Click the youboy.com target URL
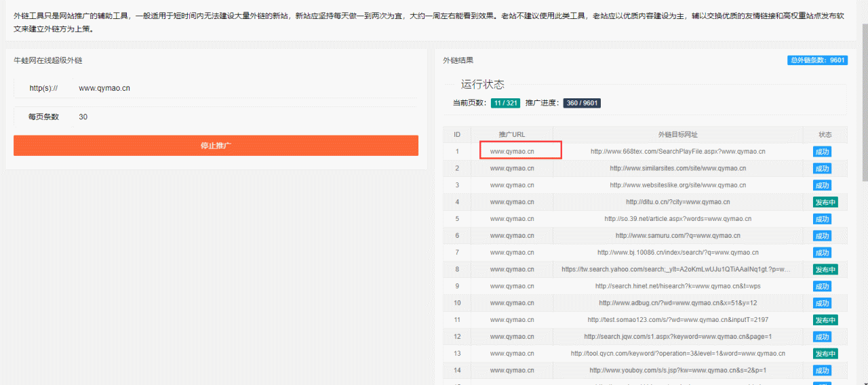868x385 pixels. pos(677,371)
